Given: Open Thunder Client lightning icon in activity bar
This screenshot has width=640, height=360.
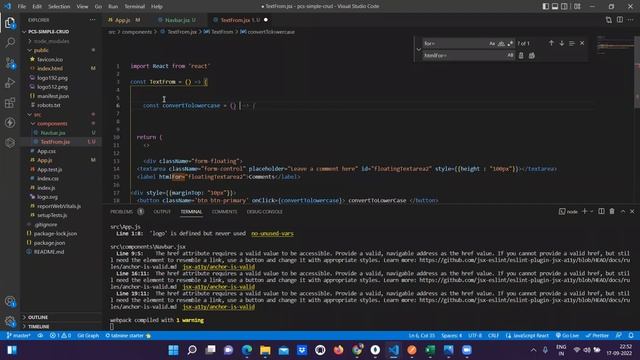Looking at the screenshot, I should pyautogui.click(x=10, y=122).
